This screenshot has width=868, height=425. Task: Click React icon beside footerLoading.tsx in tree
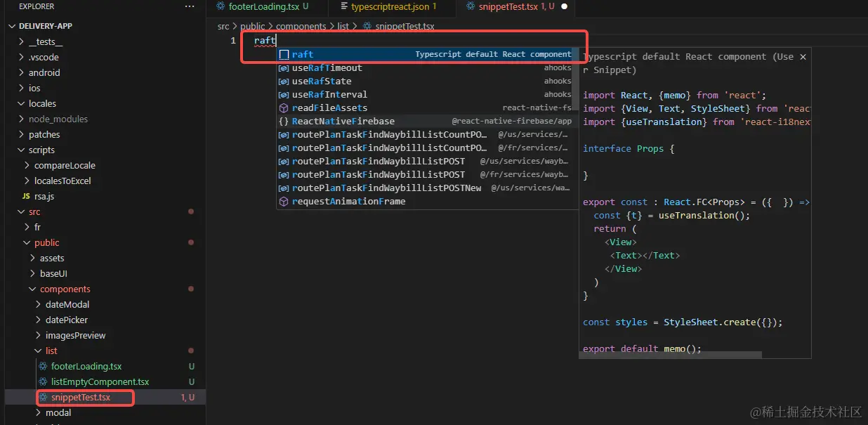43,366
